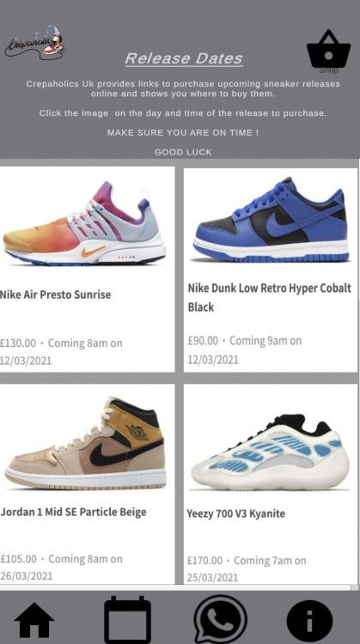Click the Release Dates heading
Screen dimensions: 360x644
pos(184,58)
